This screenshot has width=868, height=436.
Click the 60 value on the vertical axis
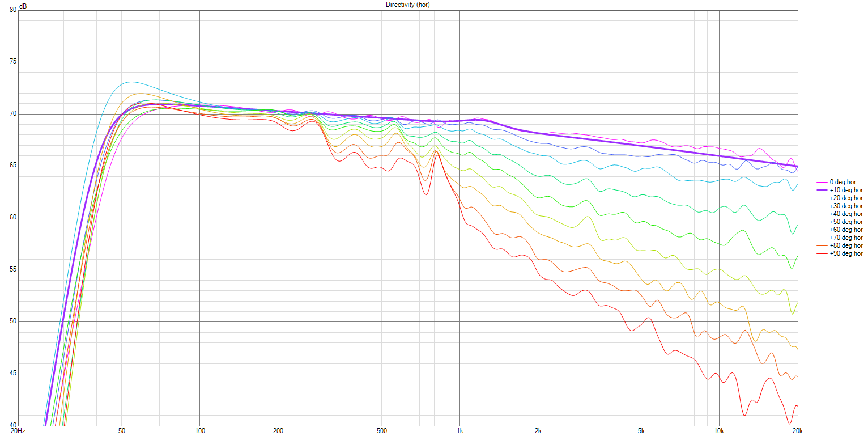click(13, 218)
